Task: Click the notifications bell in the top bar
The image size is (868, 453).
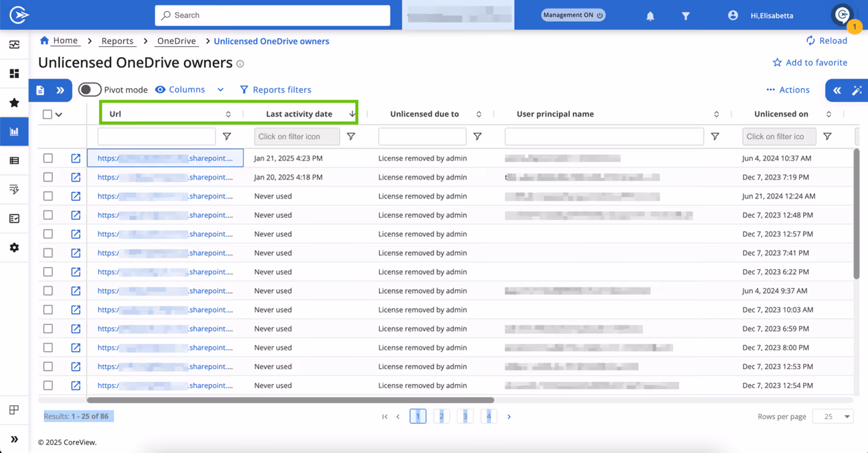Action: [x=649, y=15]
